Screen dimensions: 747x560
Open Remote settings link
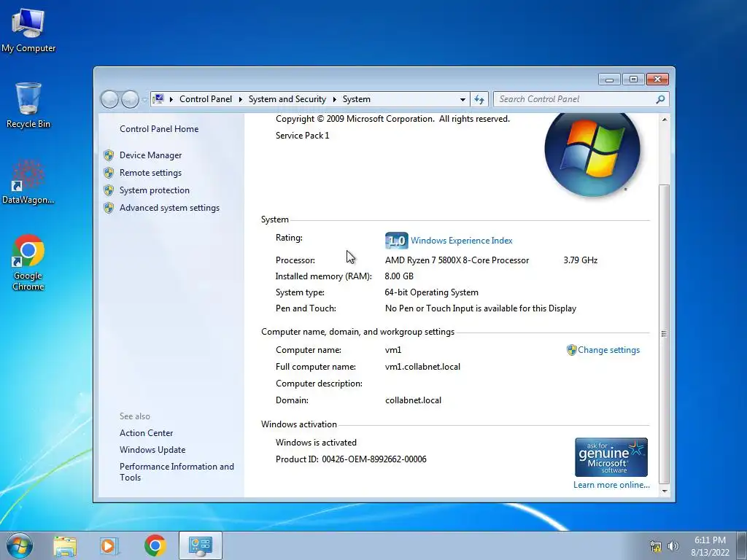[150, 173]
